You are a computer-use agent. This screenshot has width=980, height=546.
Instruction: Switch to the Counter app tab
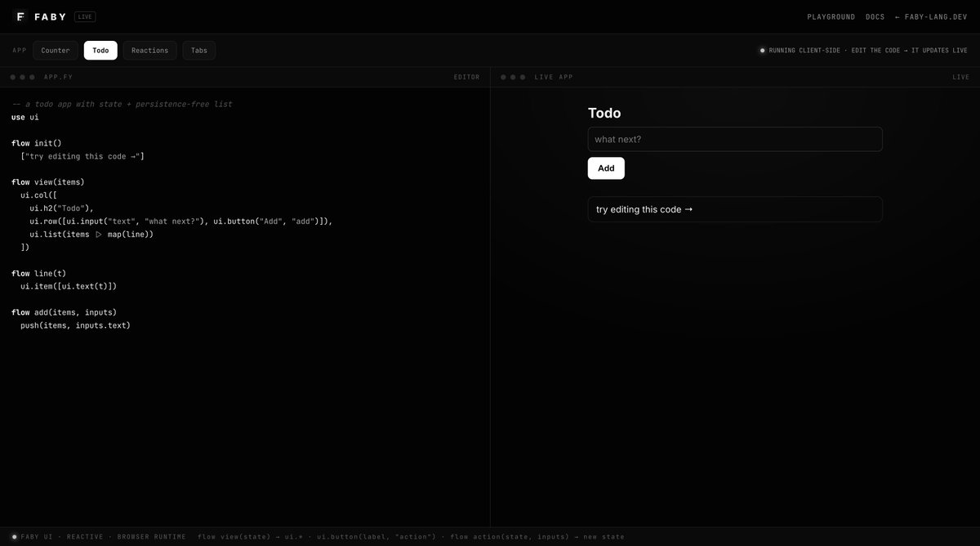coord(56,51)
